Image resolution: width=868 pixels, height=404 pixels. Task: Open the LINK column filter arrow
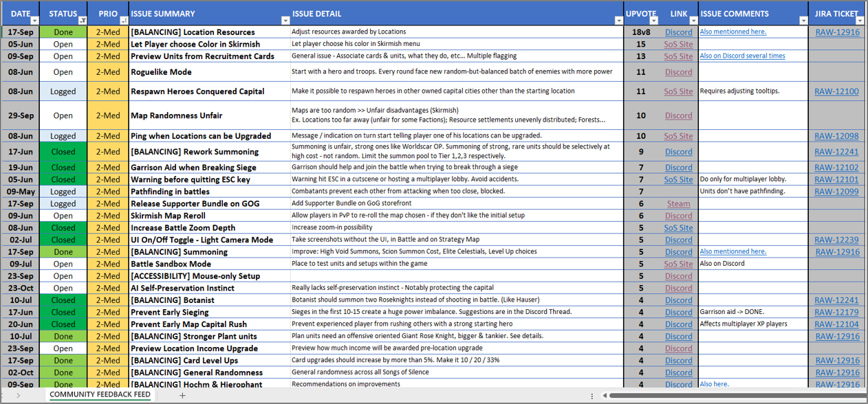[x=693, y=21]
